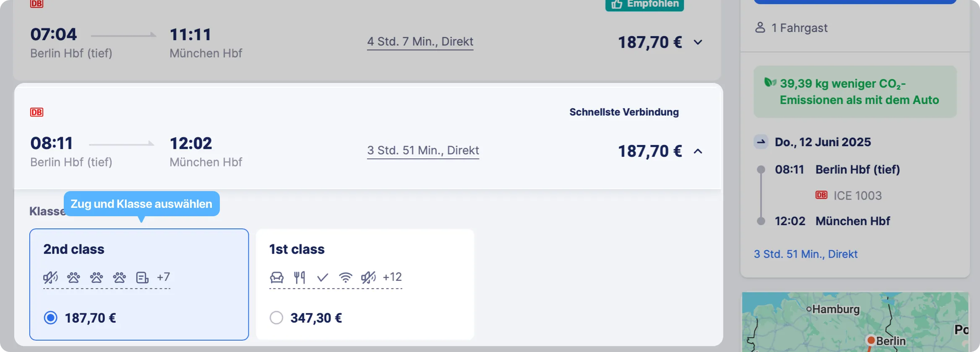Click the passenger icon next to 1 Fahrgast
This screenshot has height=352, width=980.
[760, 28]
